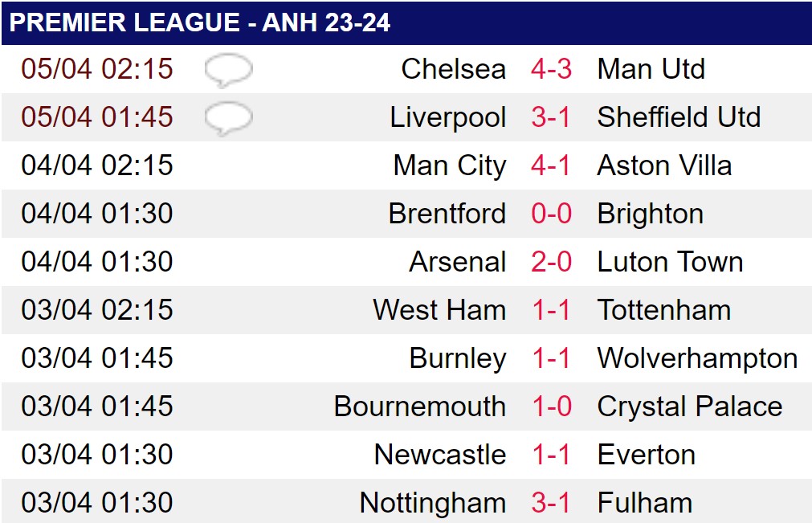Open comment bubble for Liverpool vs Sheffield Utd
The width and height of the screenshot is (812, 523).
click(228, 119)
